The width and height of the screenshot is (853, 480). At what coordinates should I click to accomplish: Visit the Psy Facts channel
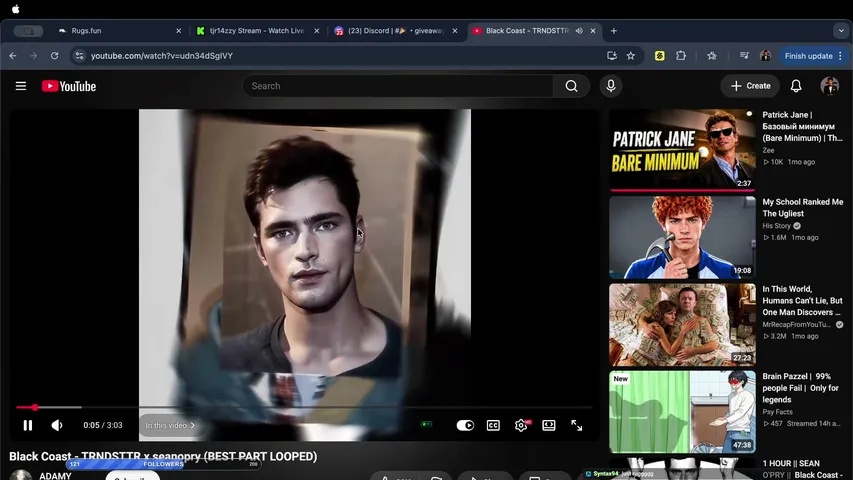coord(777,412)
